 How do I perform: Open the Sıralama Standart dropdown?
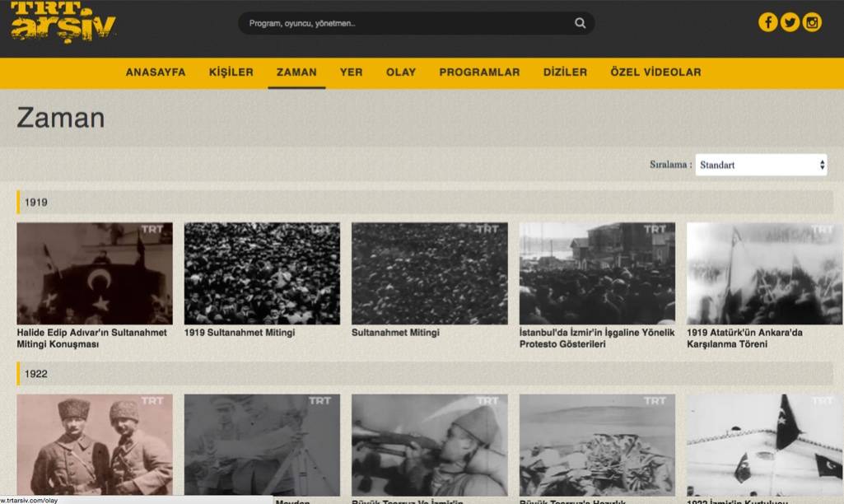[x=761, y=165]
